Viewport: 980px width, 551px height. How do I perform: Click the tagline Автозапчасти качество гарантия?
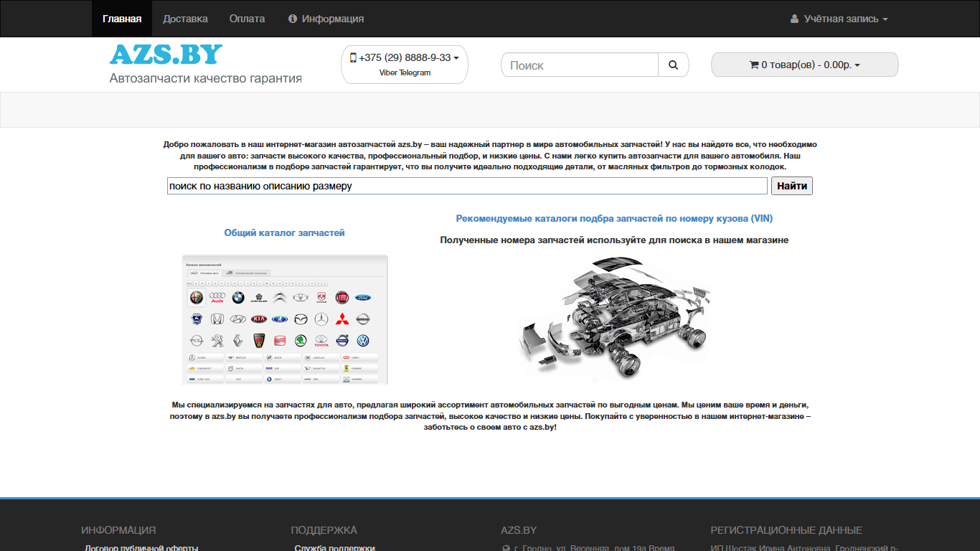[206, 78]
